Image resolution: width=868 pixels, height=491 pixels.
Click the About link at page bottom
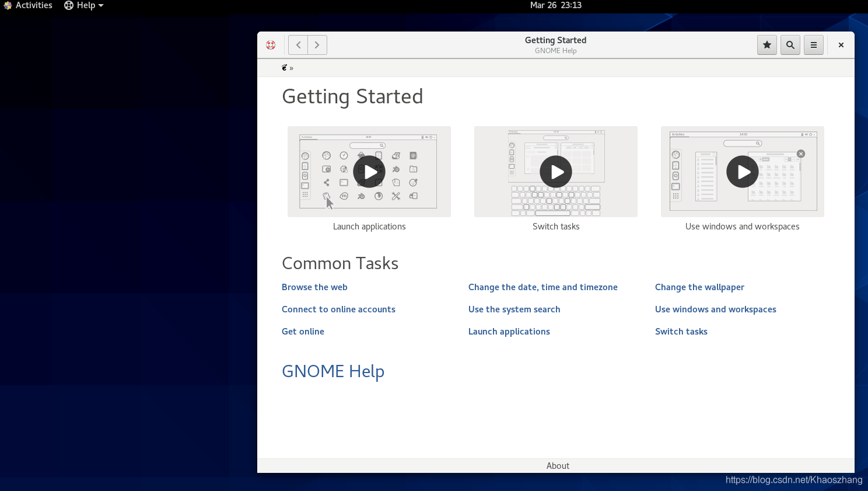(x=558, y=466)
